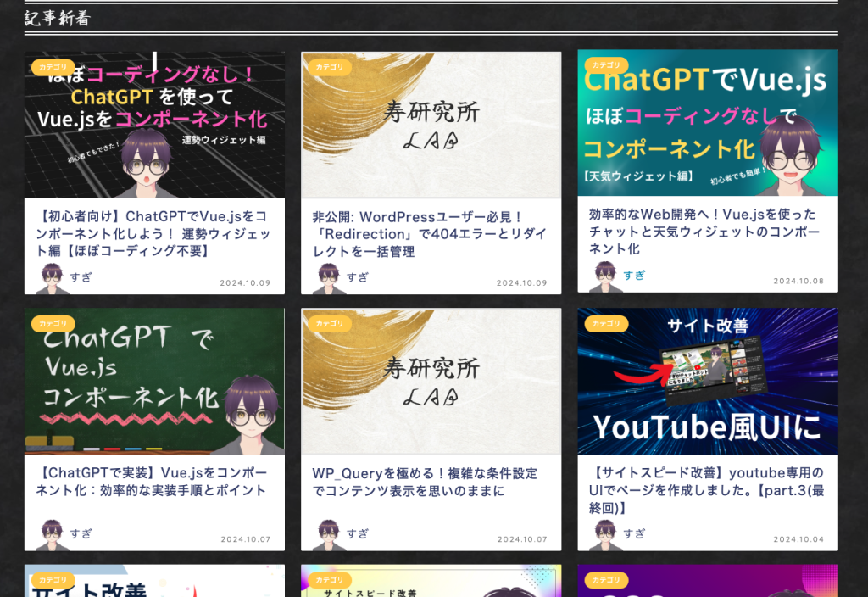Open bottom-left サイト改善 article thumbnail
The image size is (868, 597).
pos(154,581)
